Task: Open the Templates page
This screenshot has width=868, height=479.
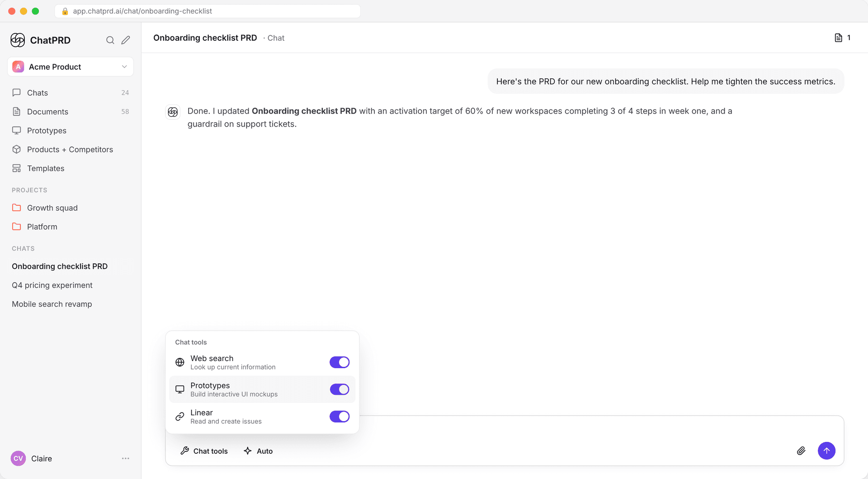Action: pyautogui.click(x=71, y=168)
